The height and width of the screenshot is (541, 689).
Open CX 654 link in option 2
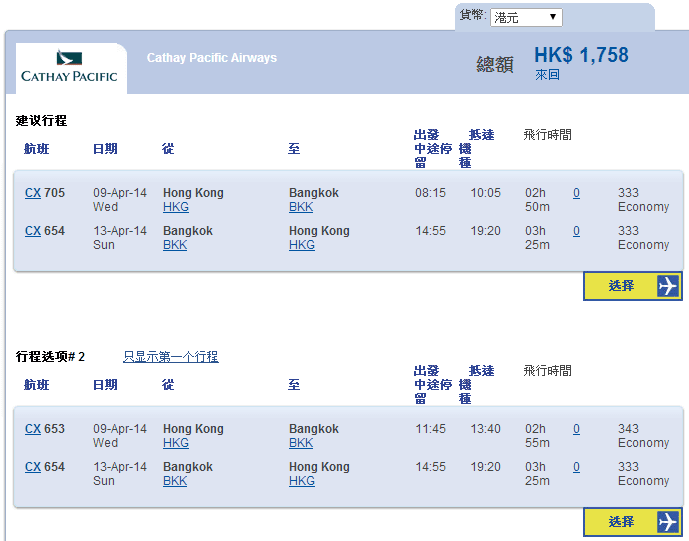click(33, 467)
